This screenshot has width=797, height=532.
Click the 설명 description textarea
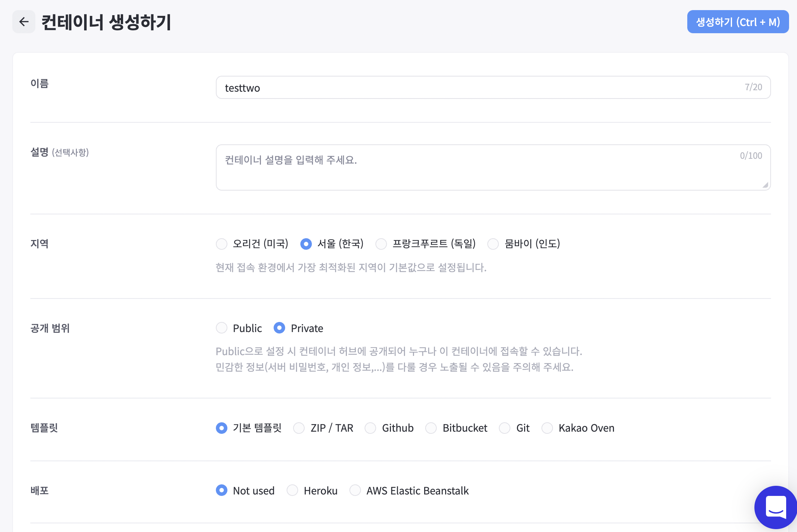point(493,167)
